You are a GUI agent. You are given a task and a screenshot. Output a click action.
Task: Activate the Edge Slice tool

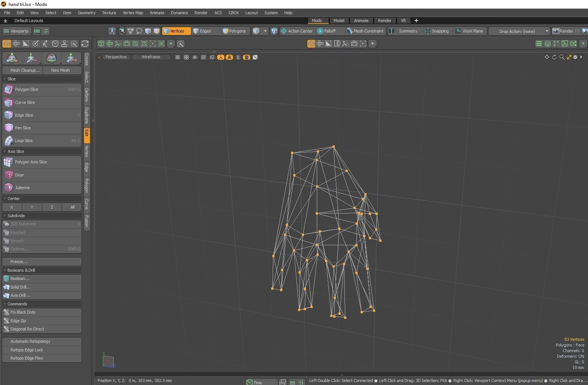coord(42,115)
